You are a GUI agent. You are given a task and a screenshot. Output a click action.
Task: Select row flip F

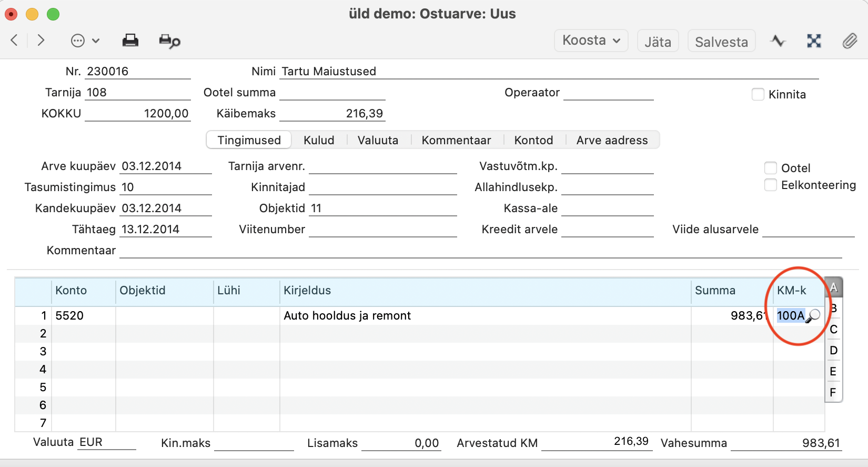coord(833,393)
